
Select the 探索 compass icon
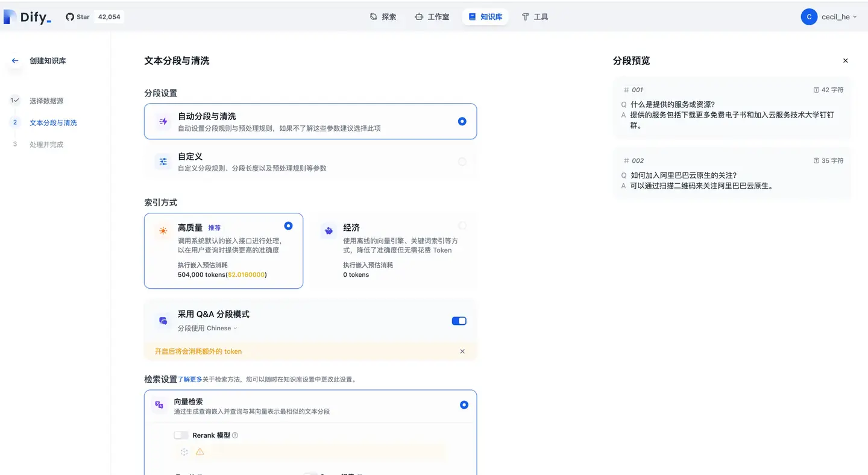tap(374, 16)
